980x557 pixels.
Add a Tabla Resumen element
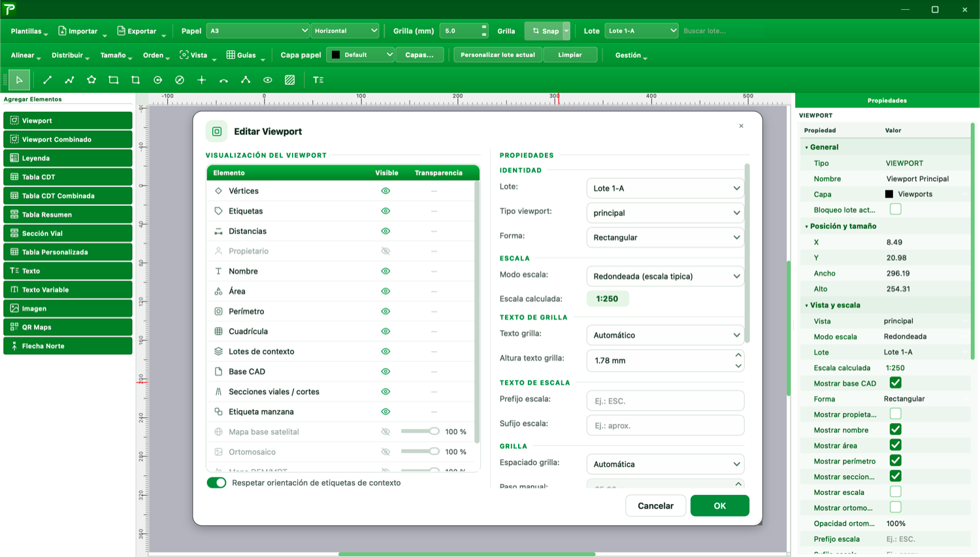pos(68,214)
